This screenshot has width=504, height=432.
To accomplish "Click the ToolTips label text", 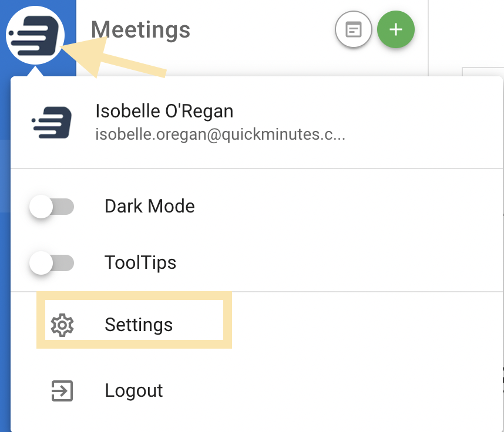I will [x=140, y=263].
